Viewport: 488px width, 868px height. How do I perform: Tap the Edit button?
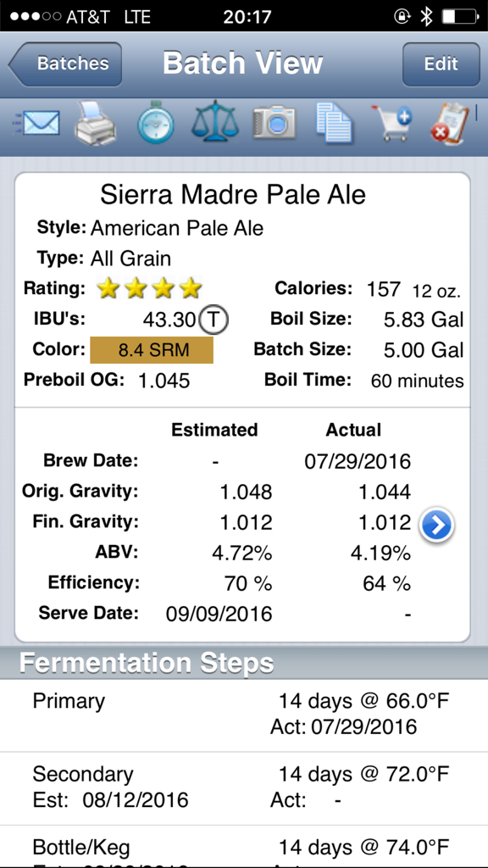click(441, 64)
